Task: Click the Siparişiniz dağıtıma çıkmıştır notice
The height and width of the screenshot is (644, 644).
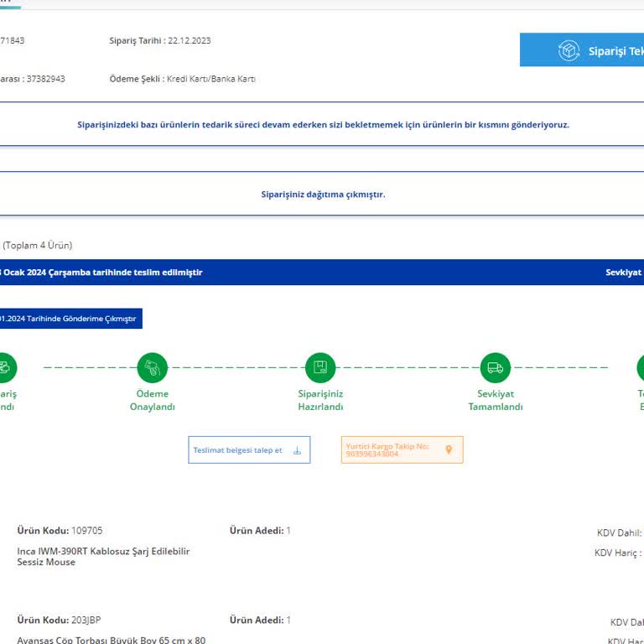Action: point(323,195)
